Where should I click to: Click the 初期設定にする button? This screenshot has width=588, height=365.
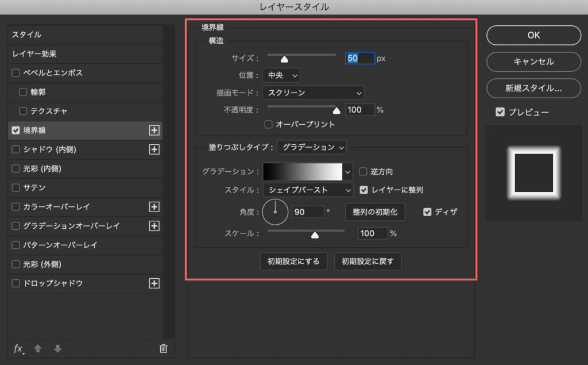pos(293,262)
